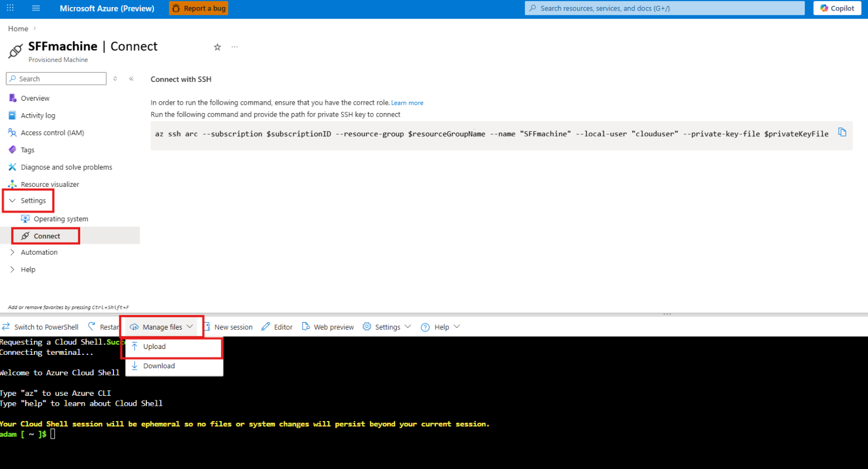Start a New session in Cloud Shell
Viewport: 868px width, 469px height.
(x=228, y=327)
